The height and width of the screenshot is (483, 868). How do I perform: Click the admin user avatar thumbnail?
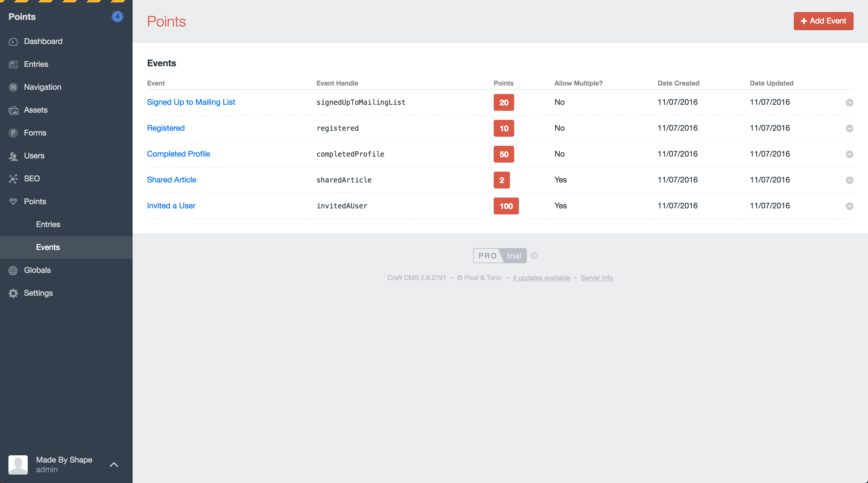18,465
